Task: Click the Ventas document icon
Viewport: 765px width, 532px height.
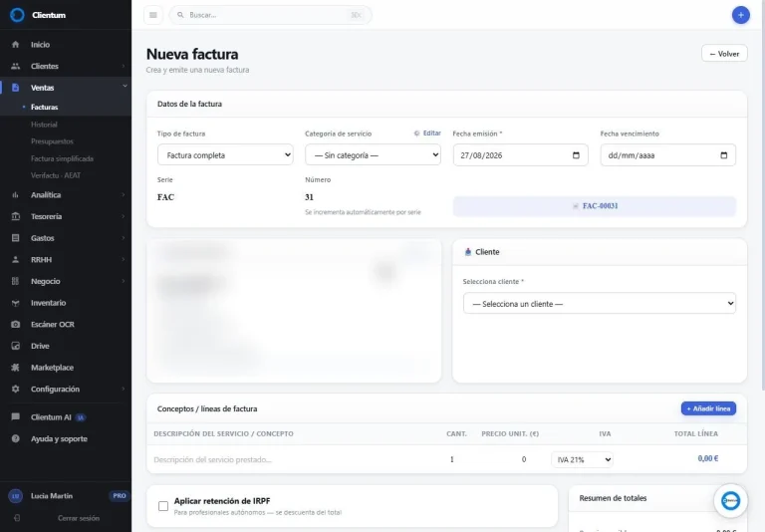Action: (x=16, y=88)
